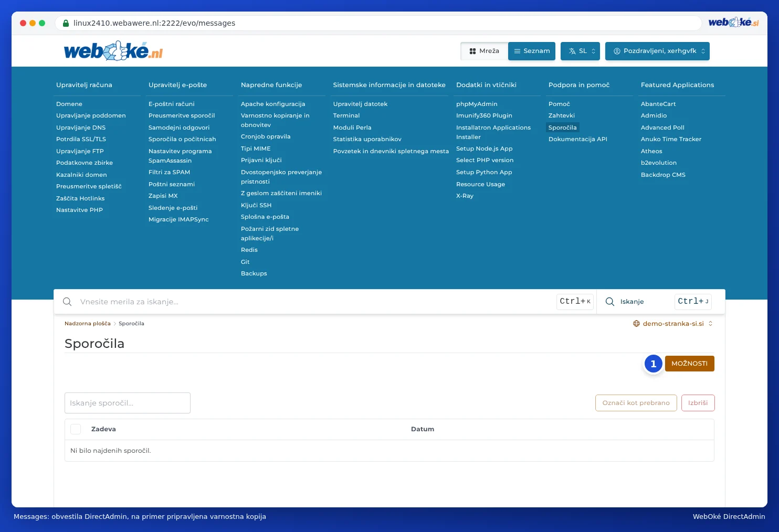Open Terminal menu item

click(x=346, y=115)
